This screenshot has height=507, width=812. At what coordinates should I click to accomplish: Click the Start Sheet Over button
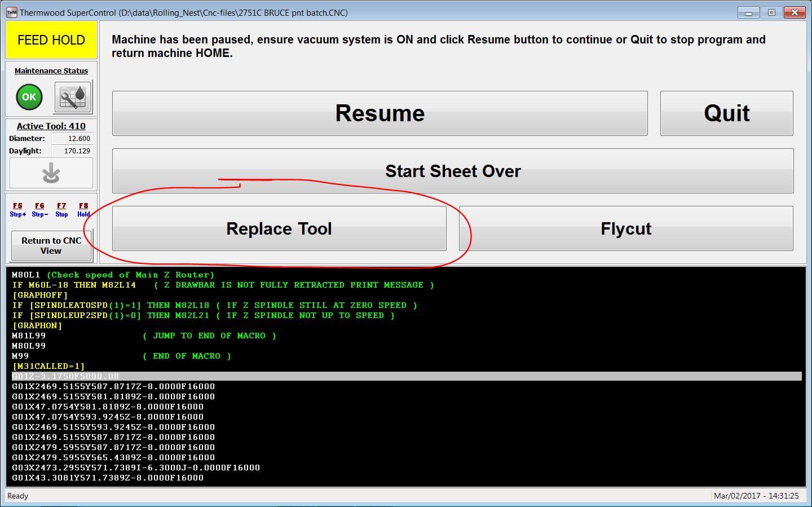click(x=452, y=171)
